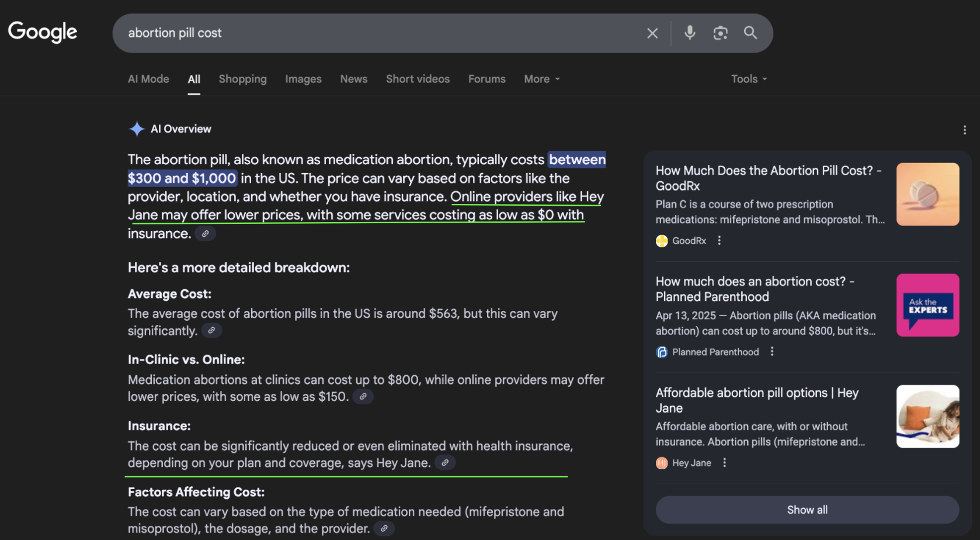Open the Google logo homepage link
The width and height of the screenshot is (980, 540).
43,32
